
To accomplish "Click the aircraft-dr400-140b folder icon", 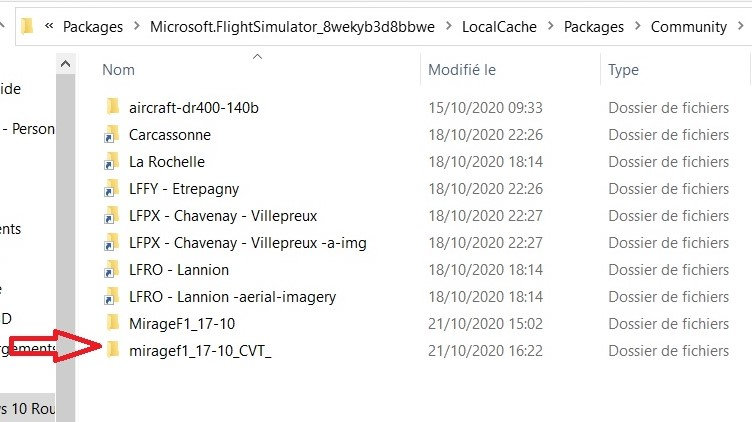I will tap(112, 107).
